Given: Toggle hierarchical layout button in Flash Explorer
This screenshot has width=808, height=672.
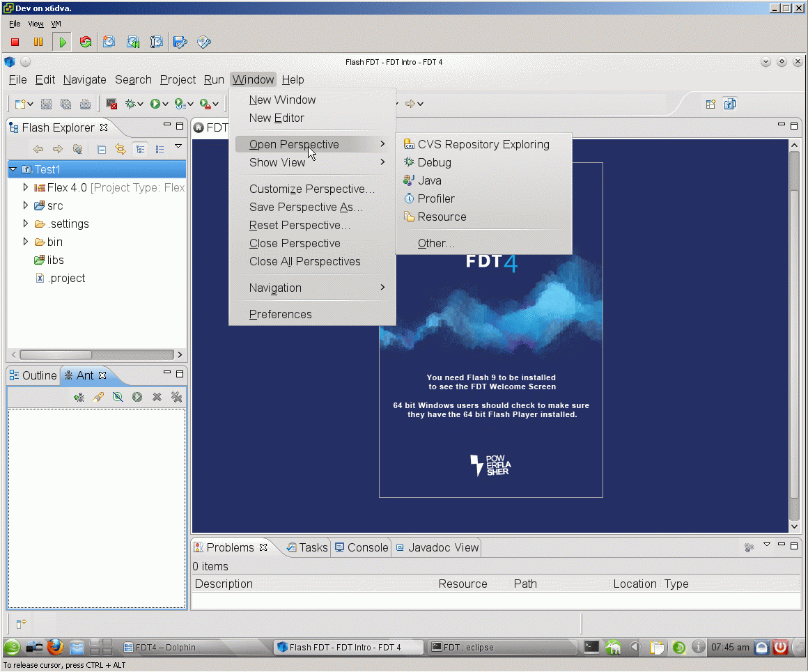Looking at the screenshot, I should coord(140,150).
